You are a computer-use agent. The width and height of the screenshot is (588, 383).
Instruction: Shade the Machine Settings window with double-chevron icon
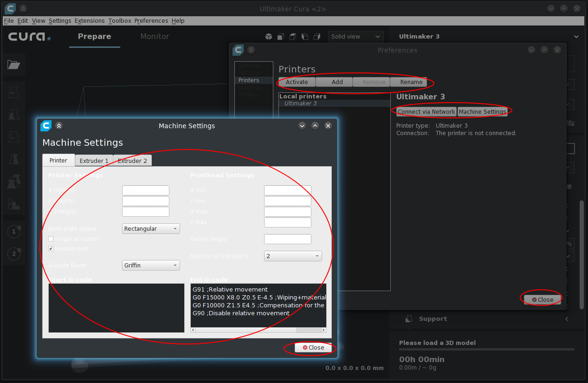[58, 125]
